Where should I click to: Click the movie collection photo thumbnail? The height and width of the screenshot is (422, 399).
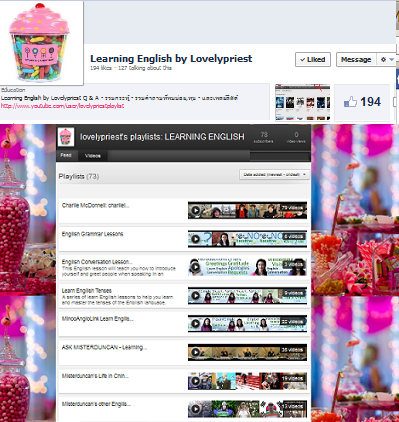click(x=302, y=102)
